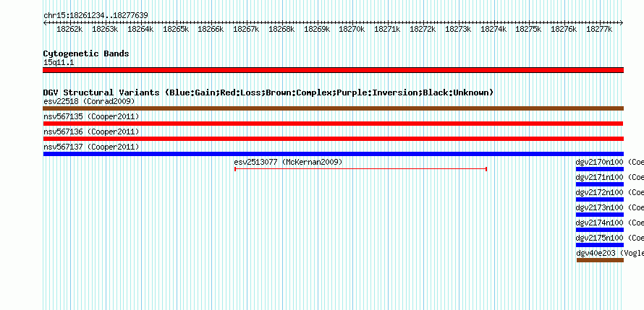Click the DGV Structural Variants track title
The height and width of the screenshot is (310, 644).
click(268, 92)
